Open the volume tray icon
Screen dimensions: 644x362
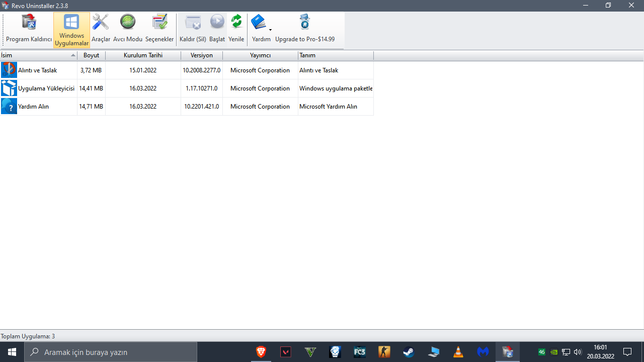click(577, 352)
